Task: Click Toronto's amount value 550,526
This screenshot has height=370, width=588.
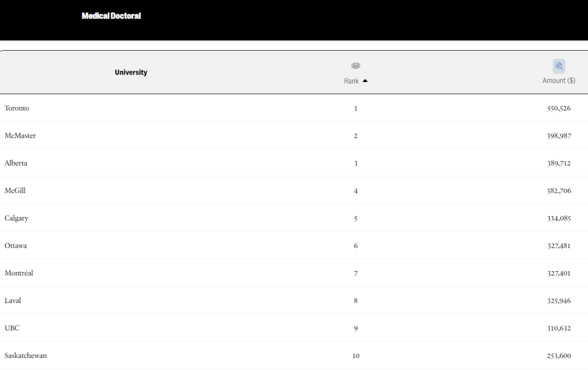Action: point(559,108)
